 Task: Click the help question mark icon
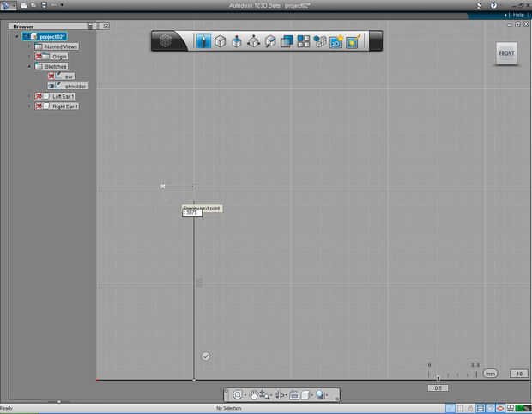pyautogui.click(x=493, y=5)
